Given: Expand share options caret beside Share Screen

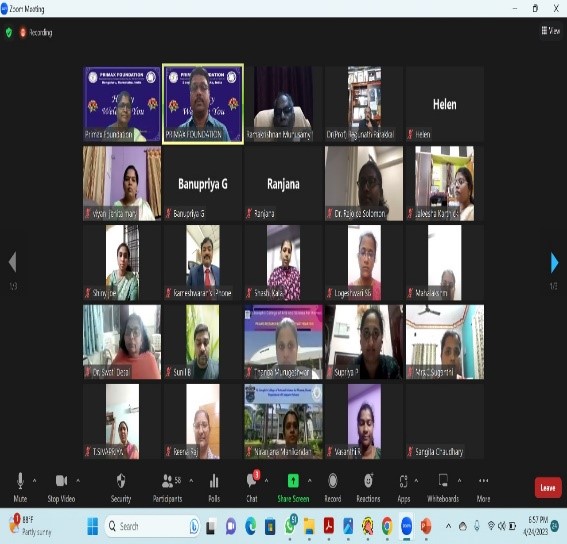Looking at the screenshot, I should (310, 481).
